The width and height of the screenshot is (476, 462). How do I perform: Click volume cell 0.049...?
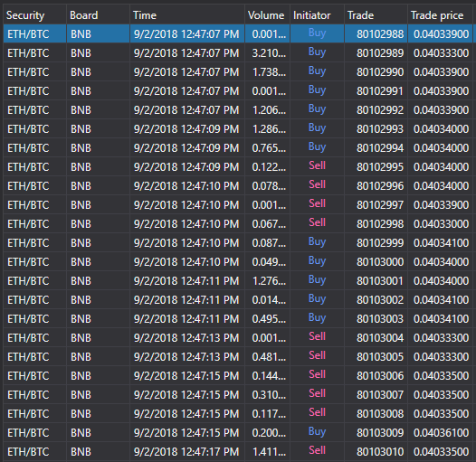[269, 262]
